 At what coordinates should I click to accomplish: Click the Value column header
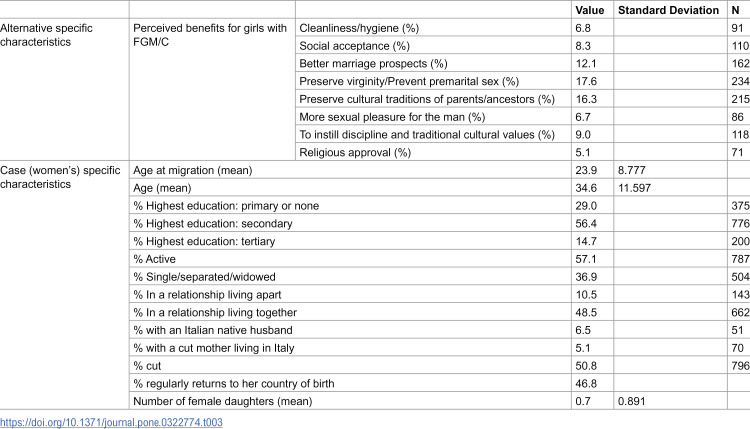tap(589, 10)
